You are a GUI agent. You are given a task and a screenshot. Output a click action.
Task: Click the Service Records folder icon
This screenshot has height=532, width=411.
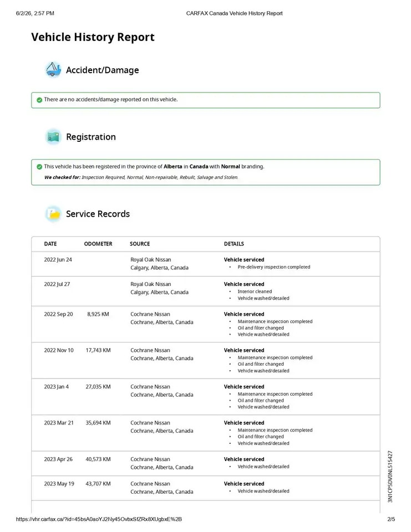pyautogui.click(x=53, y=214)
